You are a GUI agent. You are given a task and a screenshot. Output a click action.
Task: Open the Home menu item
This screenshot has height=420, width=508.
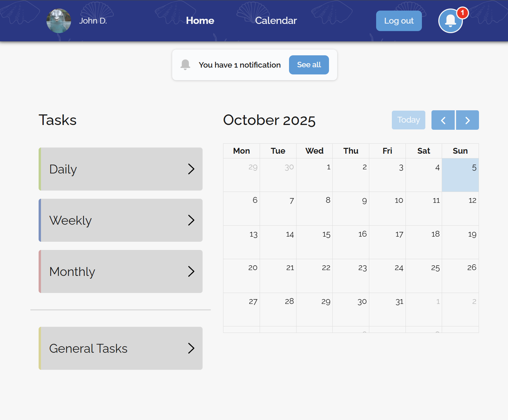[x=200, y=21]
